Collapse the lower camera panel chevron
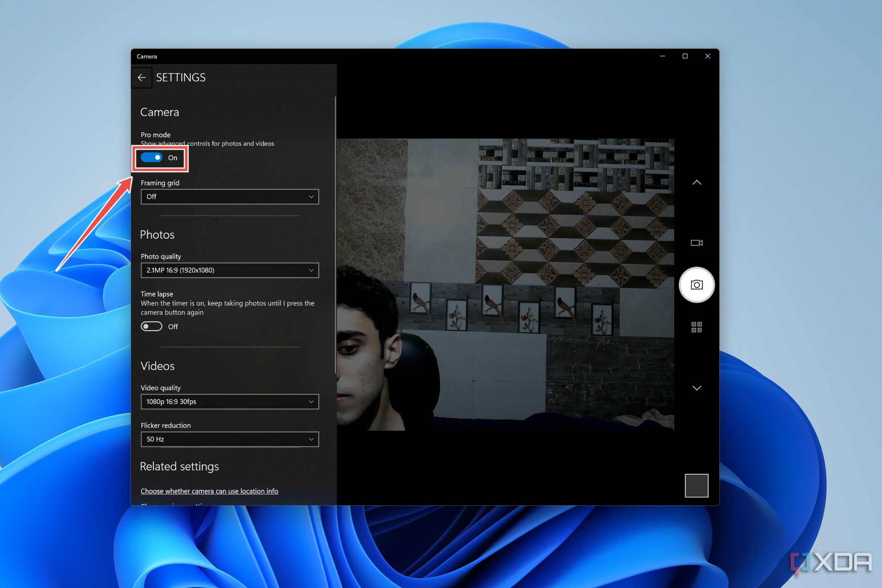This screenshot has width=882, height=588. [697, 388]
